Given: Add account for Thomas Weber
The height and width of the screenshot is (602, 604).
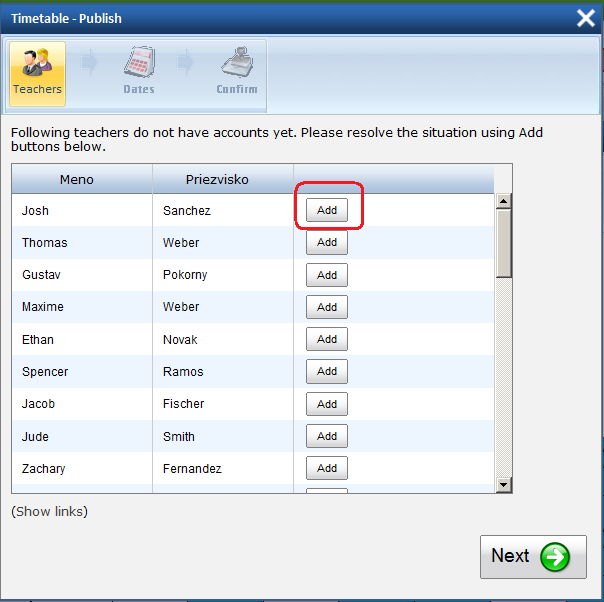Looking at the screenshot, I should tap(327, 242).
